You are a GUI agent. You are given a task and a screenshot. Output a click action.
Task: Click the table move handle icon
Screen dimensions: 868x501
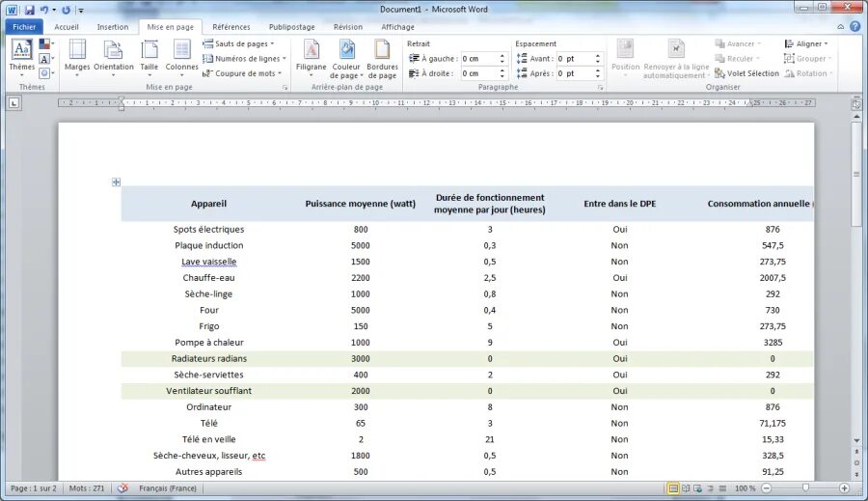click(116, 181)
